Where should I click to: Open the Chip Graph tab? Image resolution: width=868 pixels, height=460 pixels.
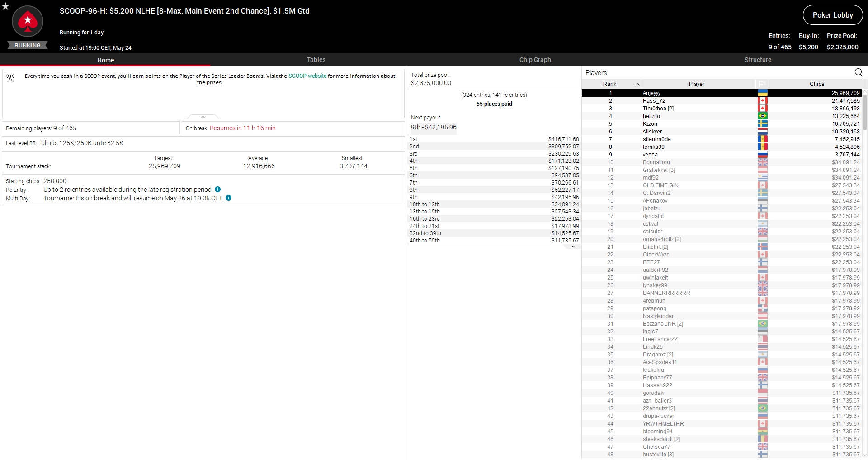click(535, 60)
